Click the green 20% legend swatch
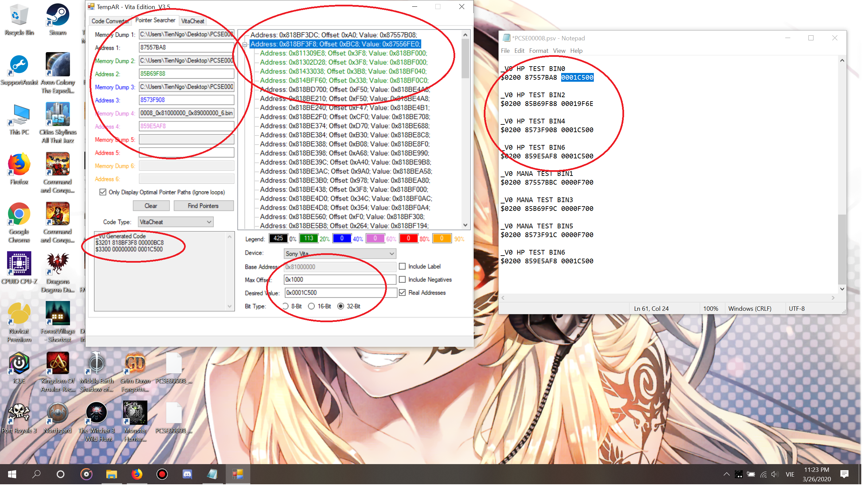The image size is (868, 489). click(308, 238)
